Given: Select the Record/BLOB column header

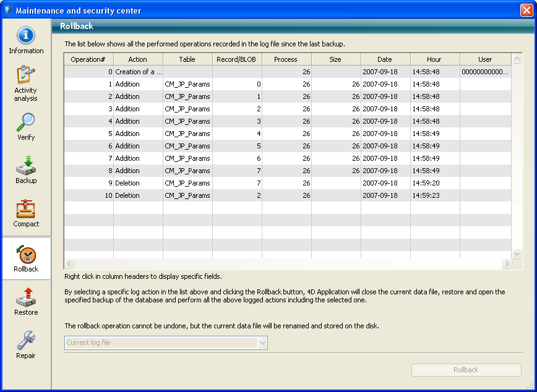Looking at the screenshot, I should point(237,59).
